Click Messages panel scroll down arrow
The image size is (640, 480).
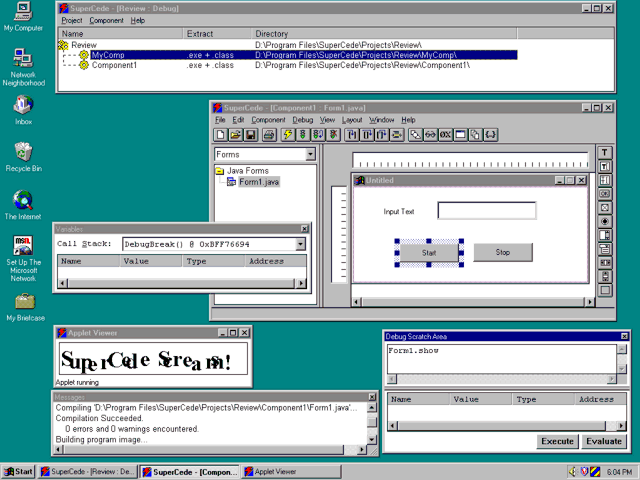tap(372, 440)
